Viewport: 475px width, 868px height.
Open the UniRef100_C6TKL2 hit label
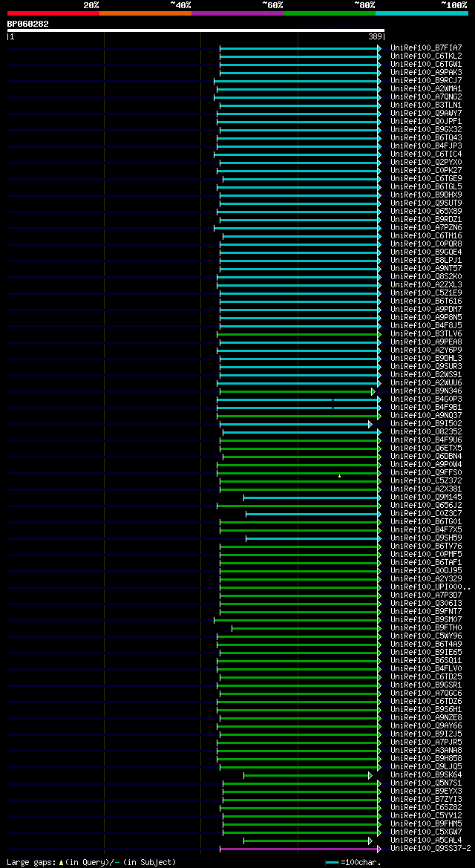[x=426, y=56]
